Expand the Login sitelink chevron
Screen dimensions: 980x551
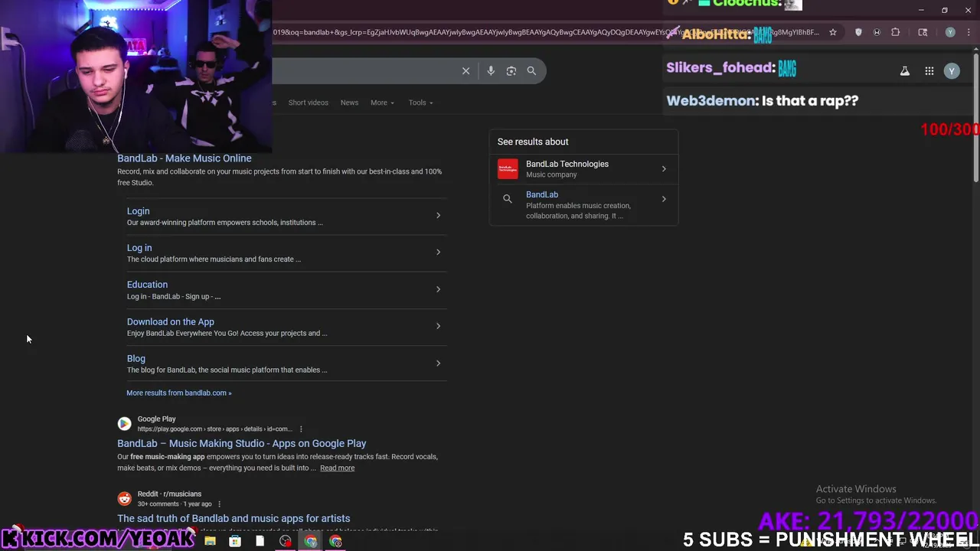pyautogui.click(x=438, y=215)
